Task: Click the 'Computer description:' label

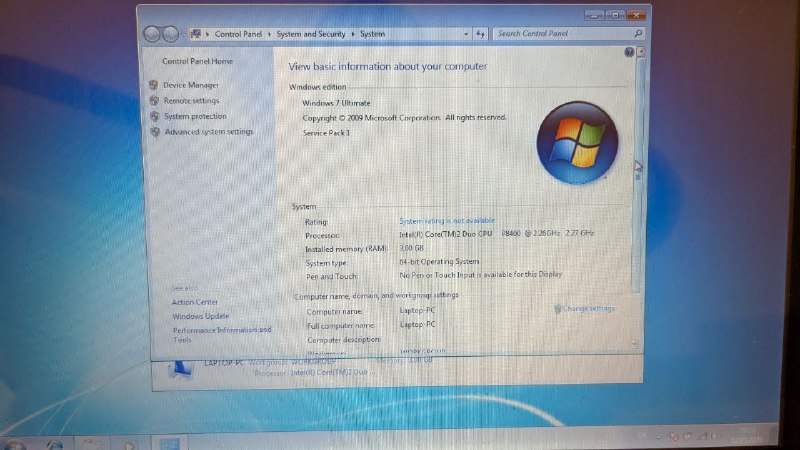Action: (344, 339)
